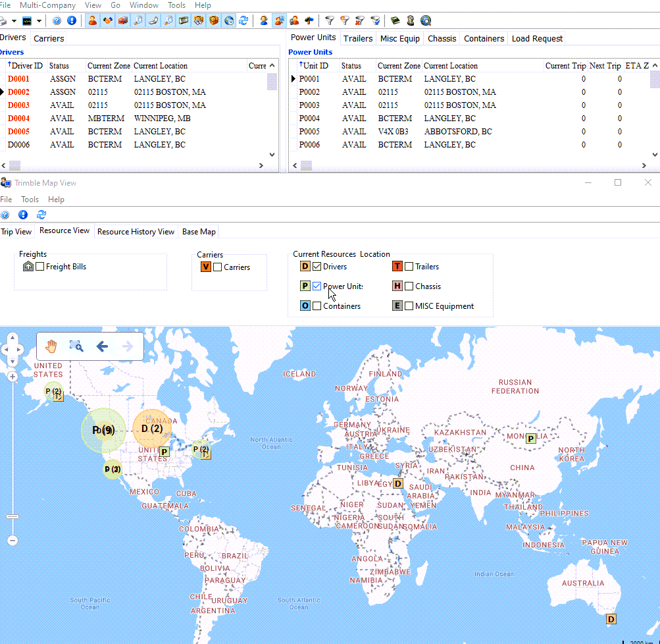Click the refresh icon in Map View toolbar

pos(41,215)
